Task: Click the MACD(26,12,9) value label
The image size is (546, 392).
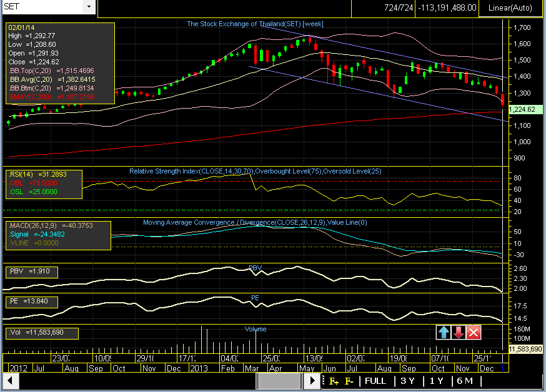Action: point(51,225)
